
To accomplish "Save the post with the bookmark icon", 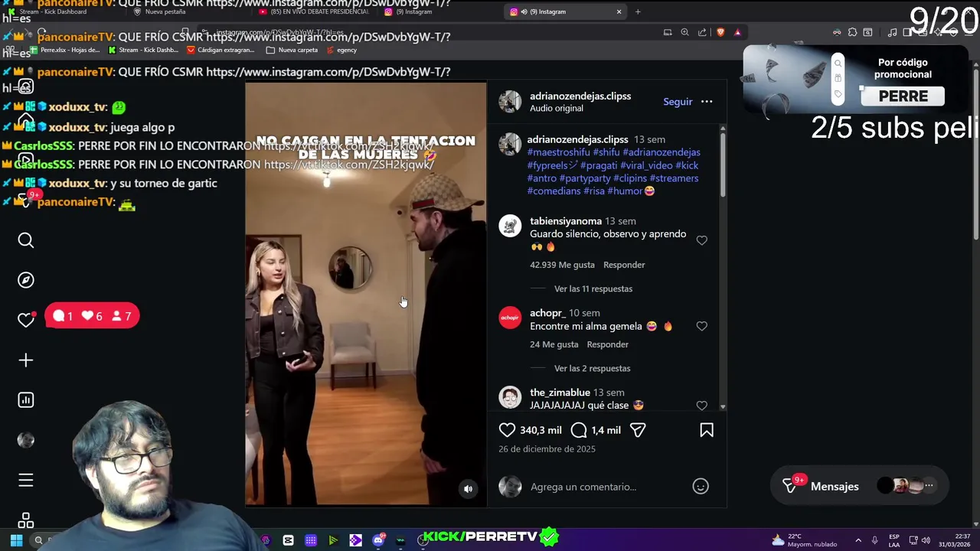I will click(707, 430).
